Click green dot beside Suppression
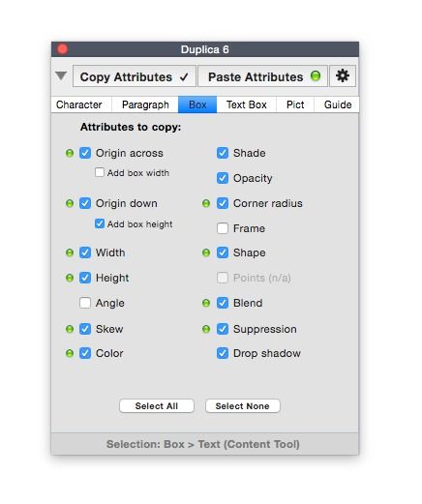This screenshot has width=422, height=504. [206, 329]
